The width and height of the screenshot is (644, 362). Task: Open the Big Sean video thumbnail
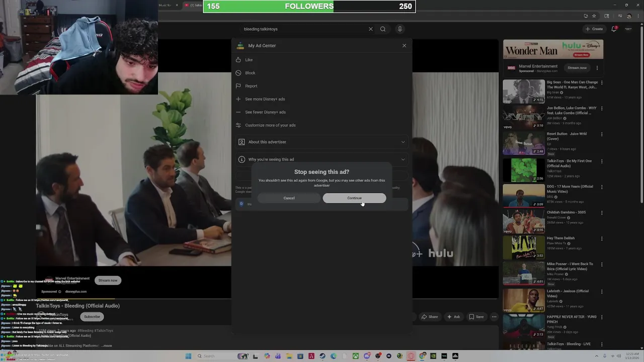point(524,92)
